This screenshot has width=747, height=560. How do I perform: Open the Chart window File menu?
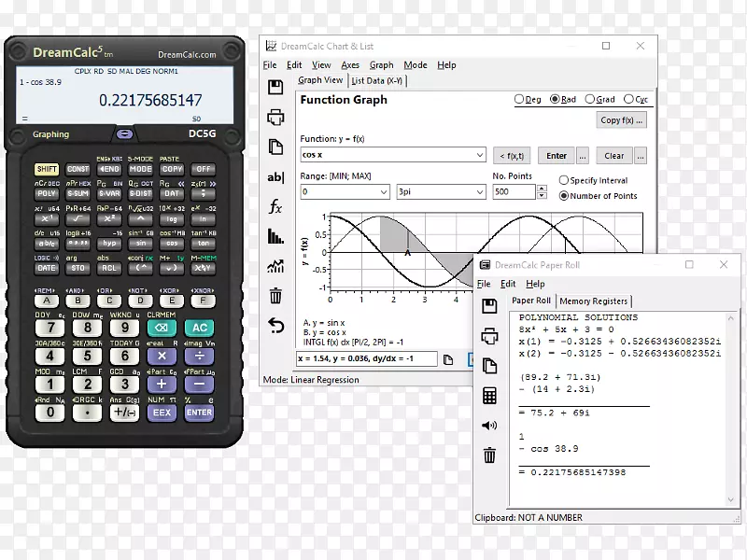270,65
